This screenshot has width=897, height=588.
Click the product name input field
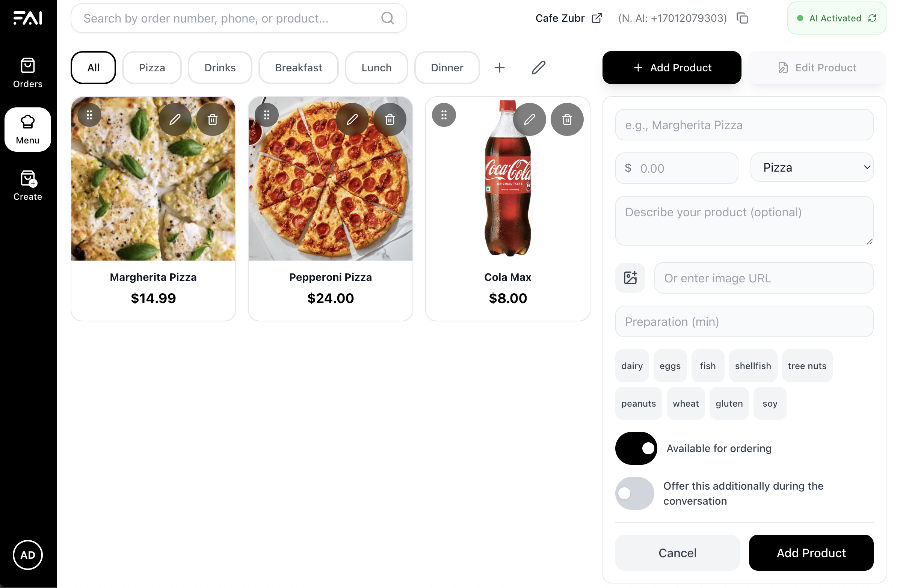[x=744, y=125]
